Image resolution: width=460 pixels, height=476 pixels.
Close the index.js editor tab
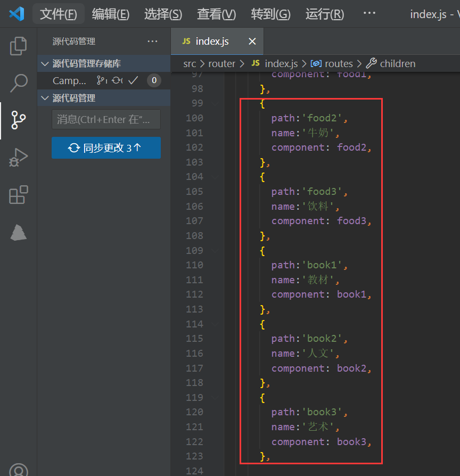point(252,42)
